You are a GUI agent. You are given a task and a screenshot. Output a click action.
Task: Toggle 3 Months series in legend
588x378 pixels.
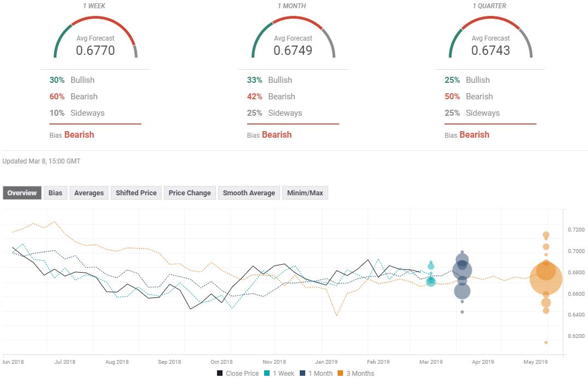pyautogui.click(x=356, y=374)
